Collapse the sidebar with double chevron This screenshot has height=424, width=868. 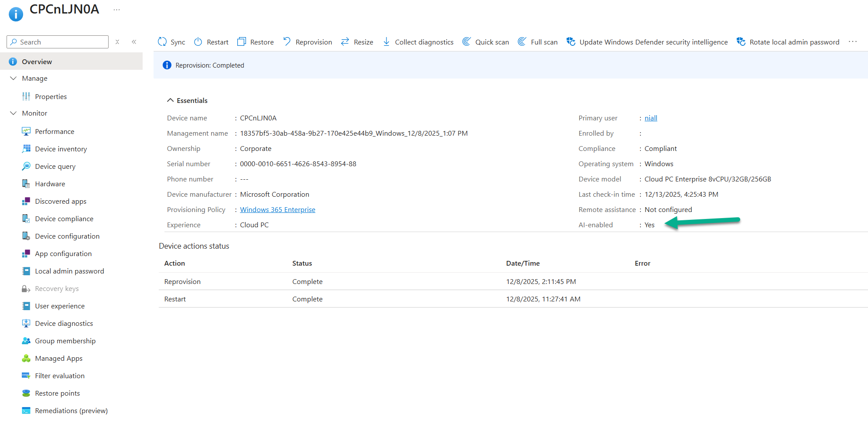pyautogui.click(x=134, y=42)
